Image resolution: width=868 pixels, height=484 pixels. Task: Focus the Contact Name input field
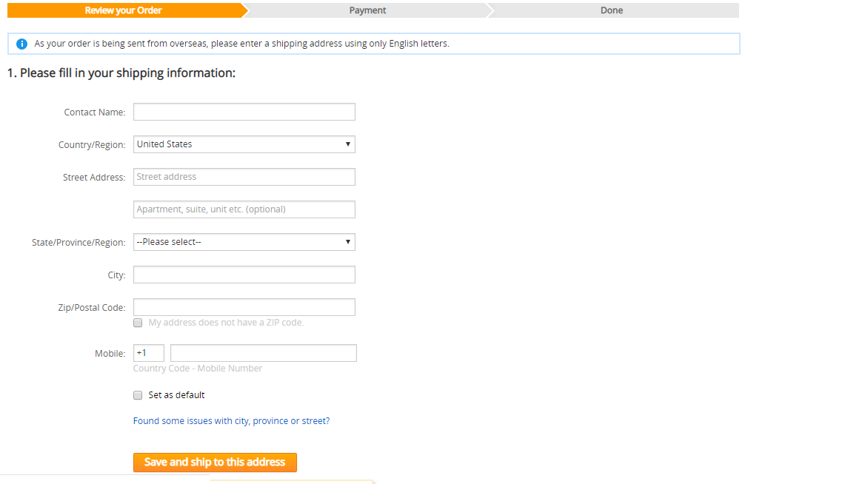(x=244, y=112)
